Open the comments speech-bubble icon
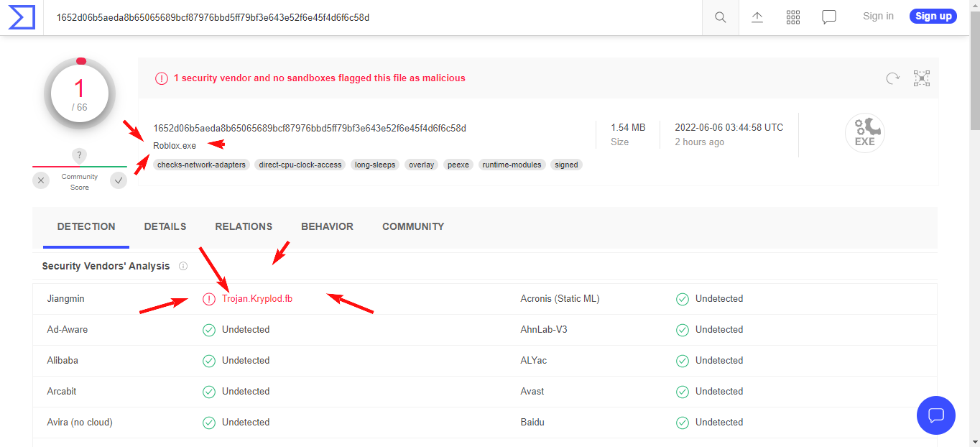 pyautogui.click(x=828, y=16)
